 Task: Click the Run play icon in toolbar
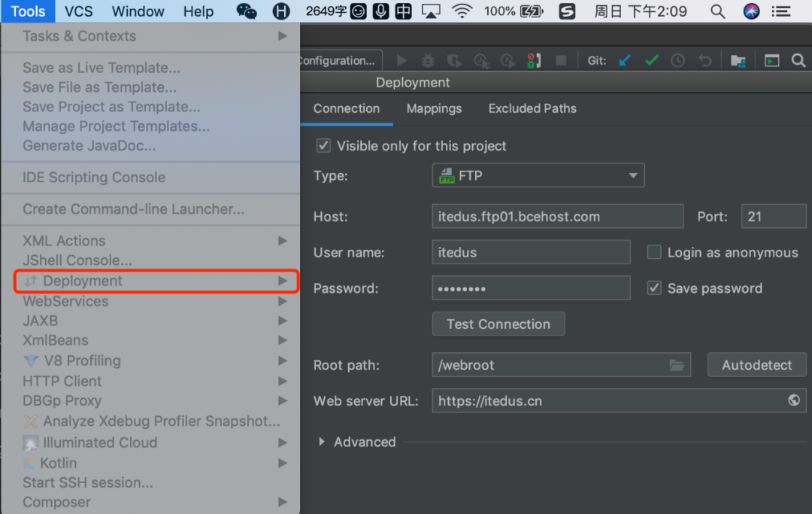tap(402, 61)
